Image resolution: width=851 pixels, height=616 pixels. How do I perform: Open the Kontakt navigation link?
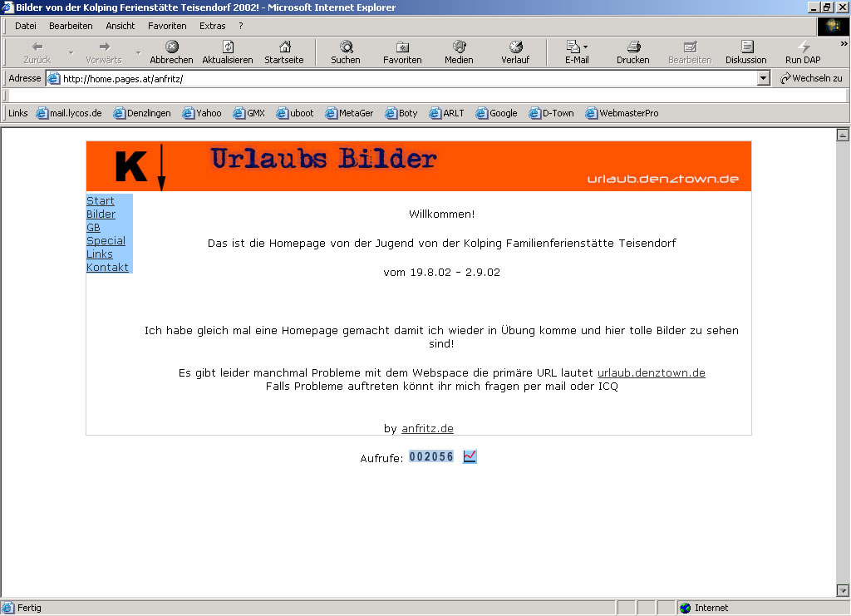point(107,267)
